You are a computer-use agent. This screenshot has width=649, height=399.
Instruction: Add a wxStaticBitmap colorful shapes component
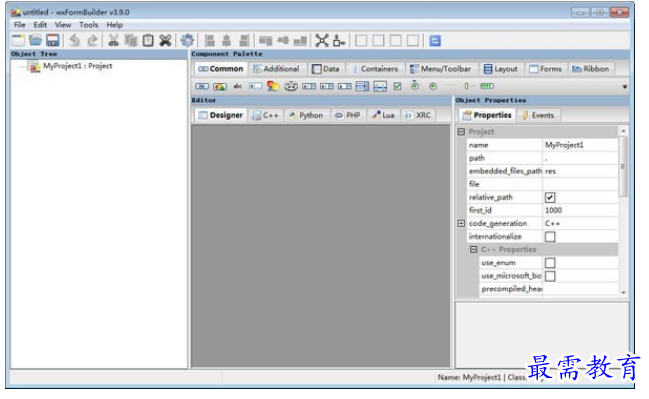tap(273, 86)
